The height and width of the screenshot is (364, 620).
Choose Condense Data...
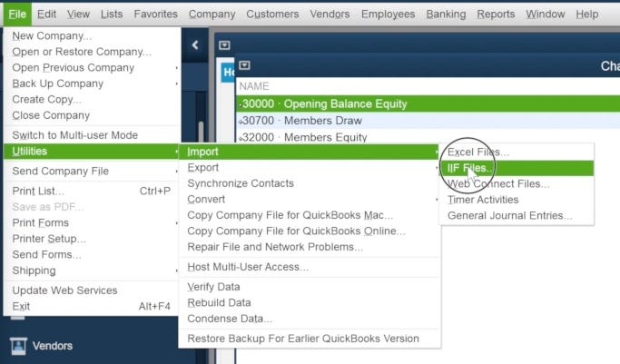(310, 319)
